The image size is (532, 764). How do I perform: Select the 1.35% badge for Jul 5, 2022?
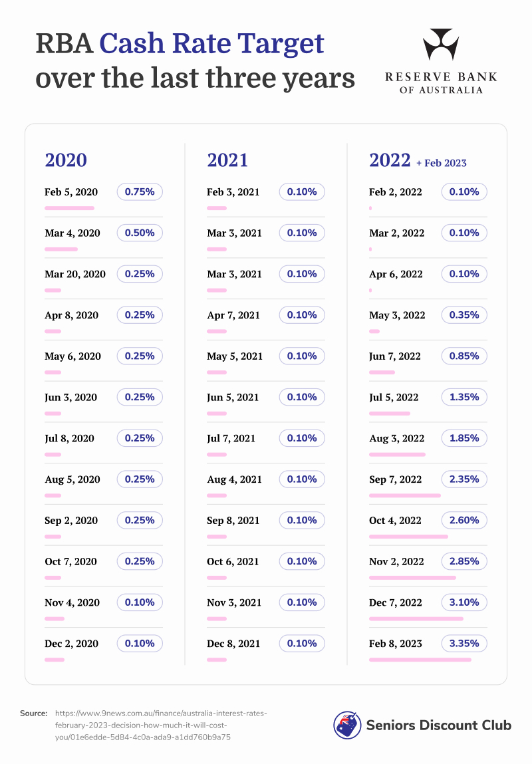[464, 398]
